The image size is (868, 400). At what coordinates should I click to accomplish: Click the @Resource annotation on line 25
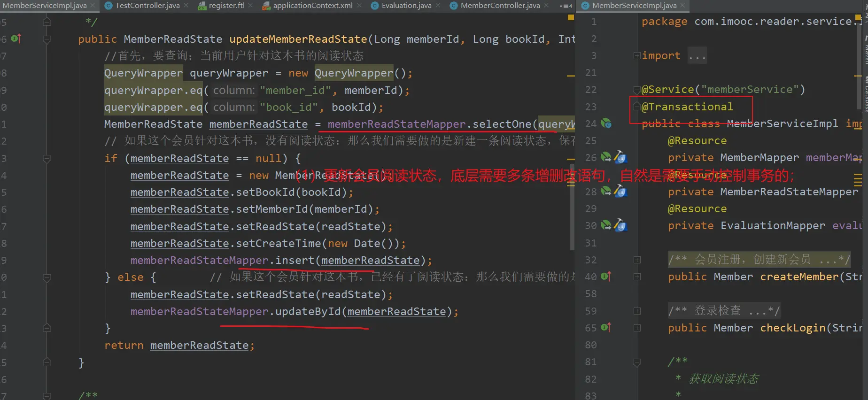697,140
